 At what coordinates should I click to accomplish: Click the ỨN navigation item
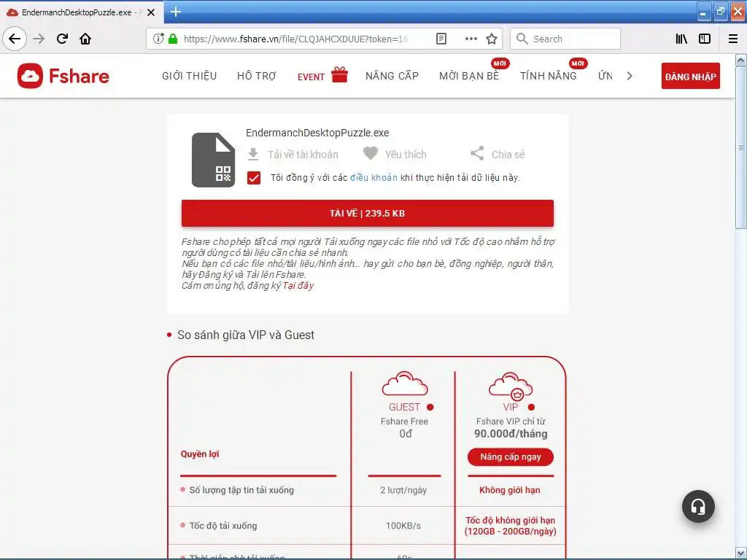(x=605, y=76)
